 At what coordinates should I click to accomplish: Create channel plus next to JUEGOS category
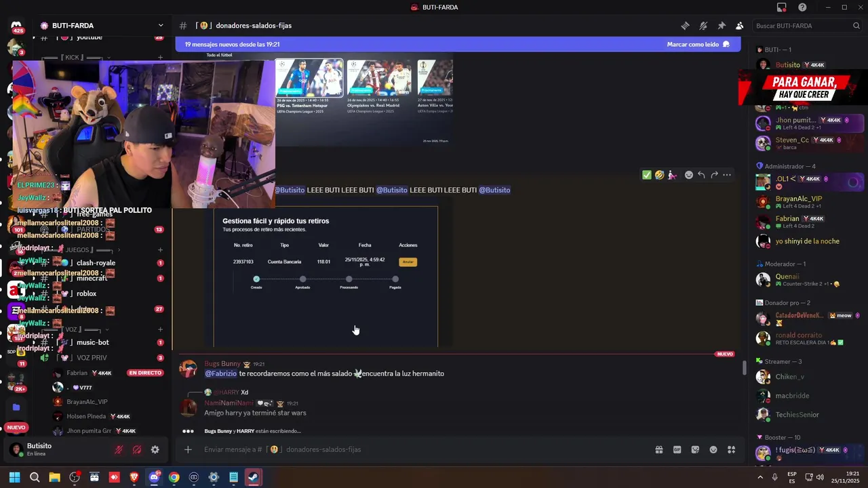[161, 249]
